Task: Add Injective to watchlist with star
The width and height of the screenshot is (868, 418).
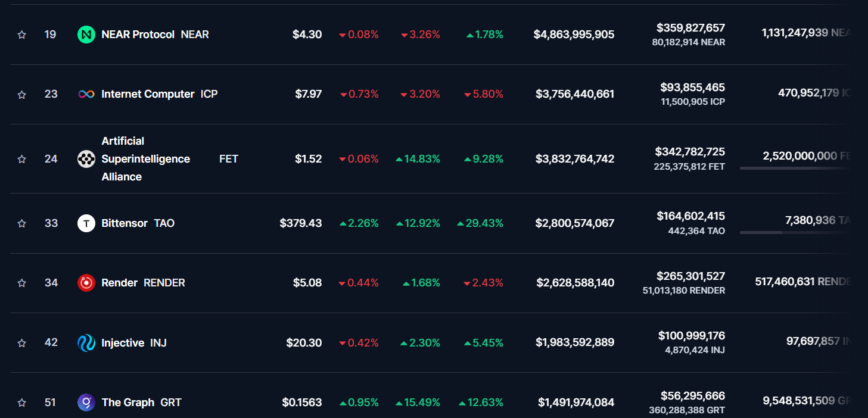Action: pos(22,343)
